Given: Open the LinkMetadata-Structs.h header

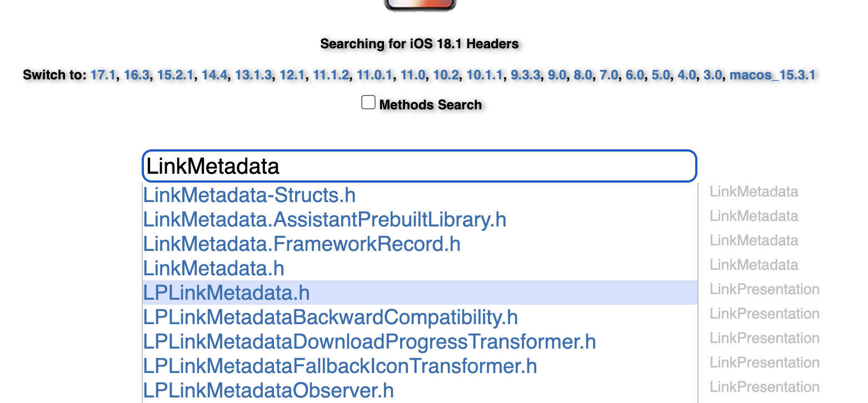Looking at the screenshot, I should (x=249, y=195).
